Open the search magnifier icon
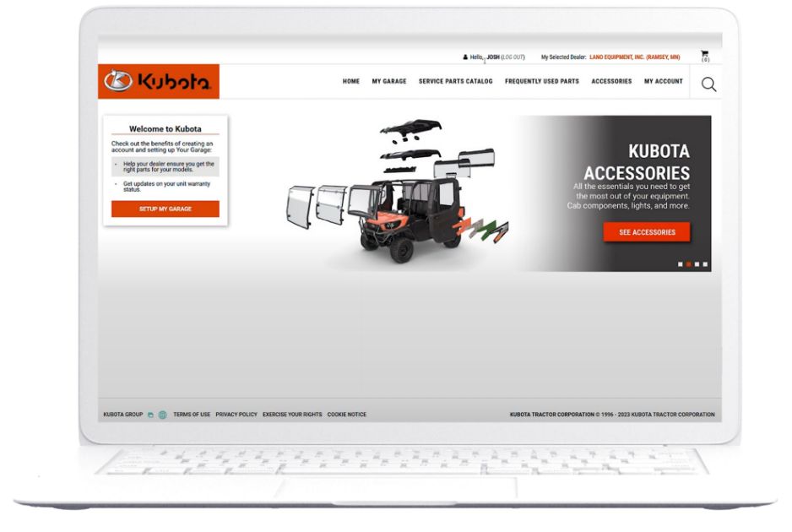The image size is (792, 532). [x=708, y=84]
